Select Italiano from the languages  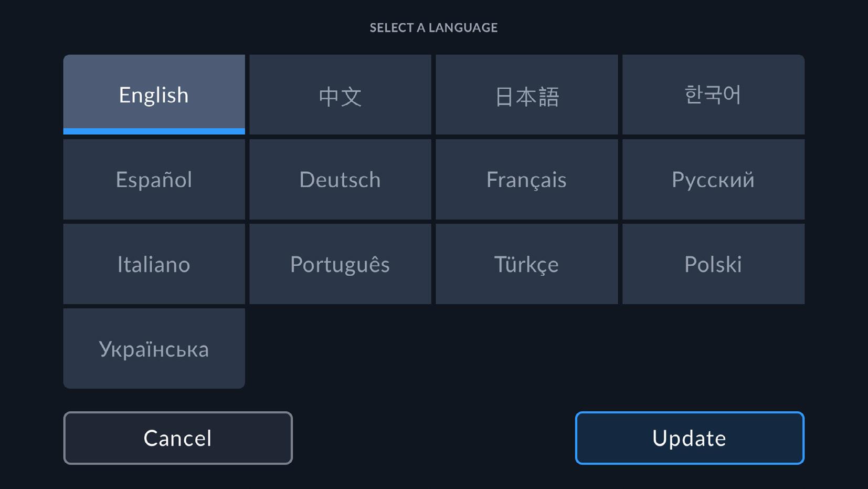tap(154, 264)
